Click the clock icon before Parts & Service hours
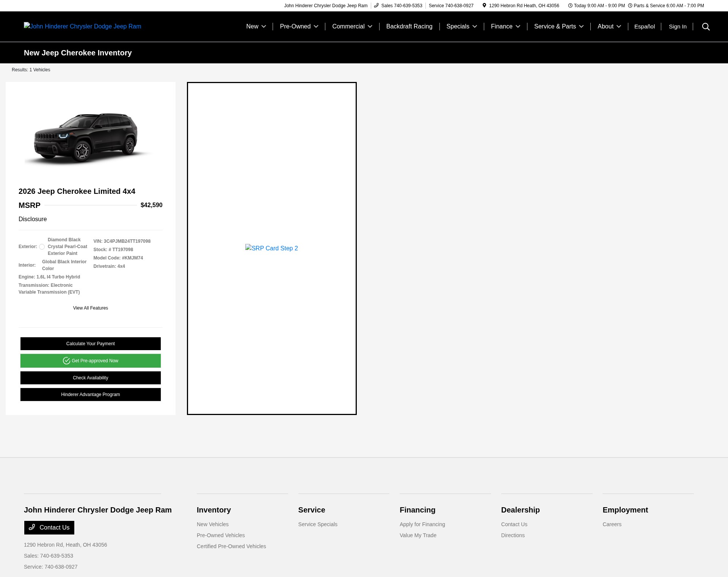The height and width of the screenshot is (577, 728). pos(630,5)
